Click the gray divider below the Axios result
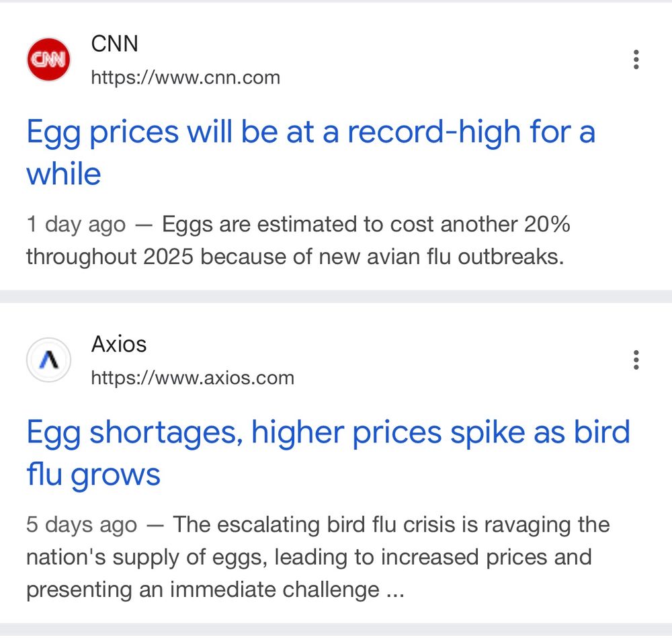This screenshot has height=644, width=672. pos(336,629)
